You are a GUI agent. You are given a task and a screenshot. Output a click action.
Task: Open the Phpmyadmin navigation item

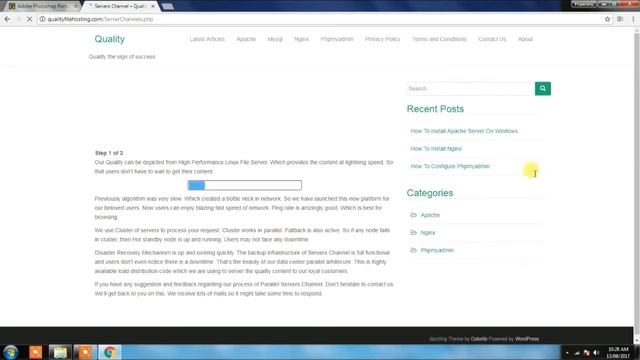(337, 39)
